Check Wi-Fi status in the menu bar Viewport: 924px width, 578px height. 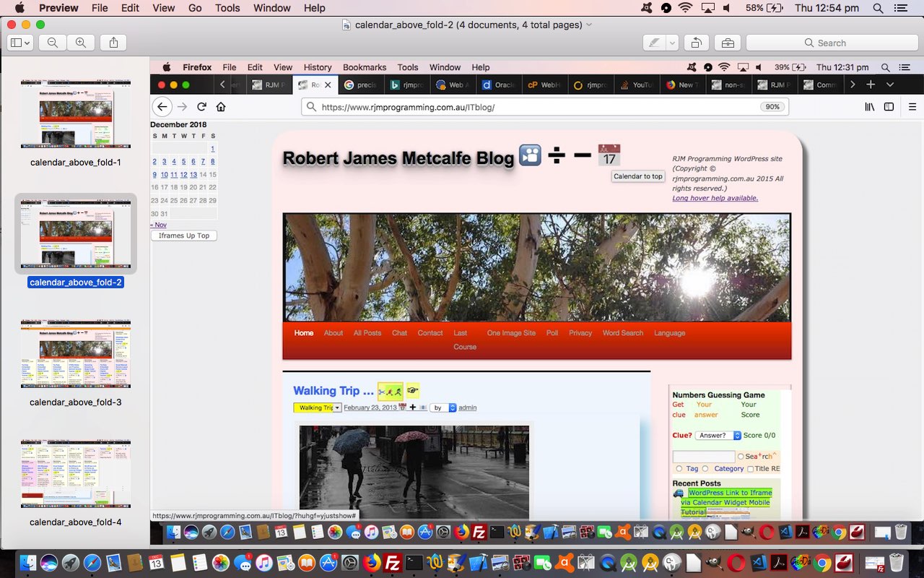(685, 8)
